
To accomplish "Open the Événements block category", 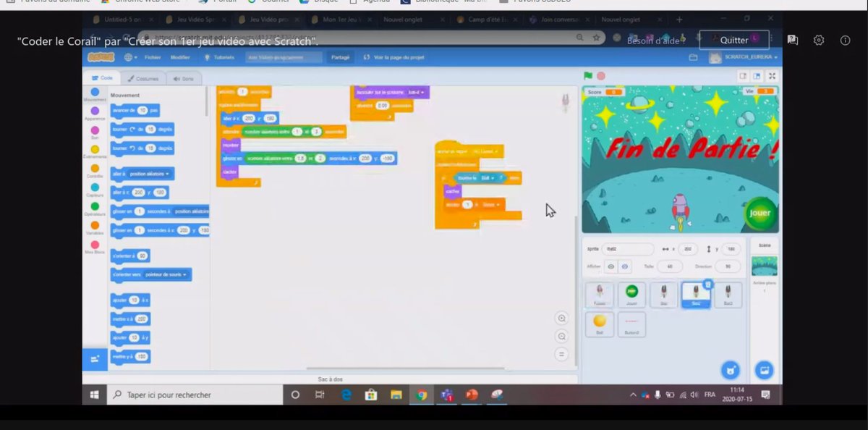I will [95, 152].
